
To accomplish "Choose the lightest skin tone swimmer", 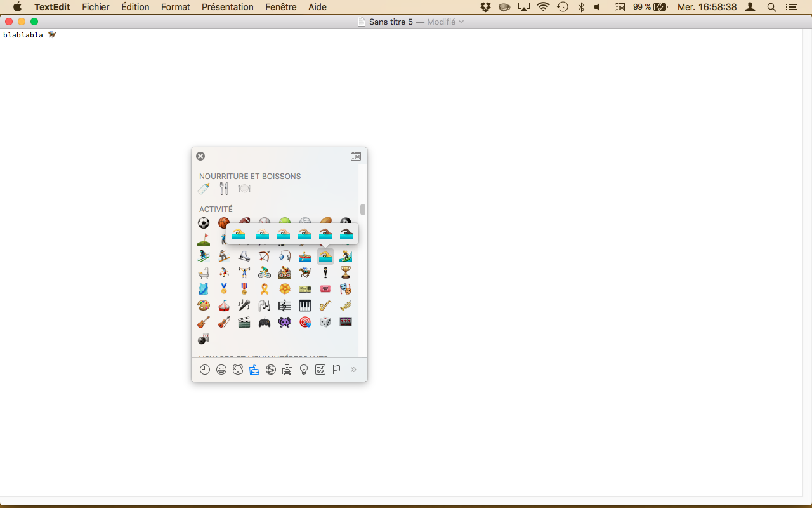I will click(263, 234).
